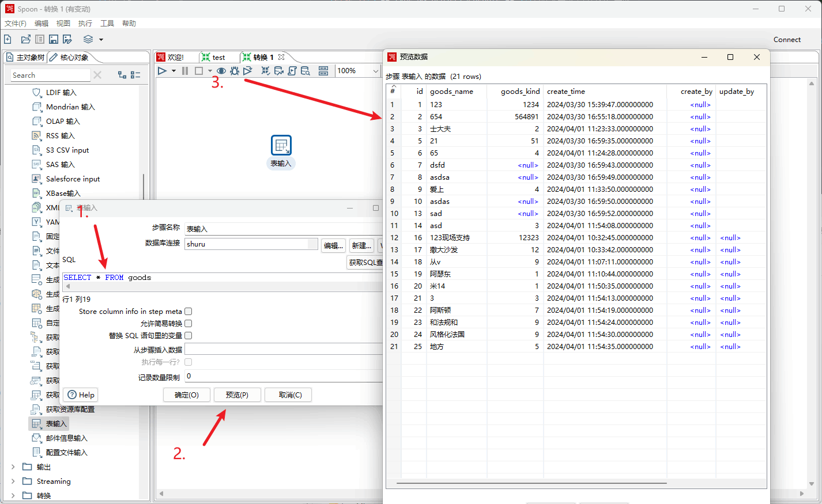Click the impact analysis icon
822x504 pixels.
pos(279,71)
